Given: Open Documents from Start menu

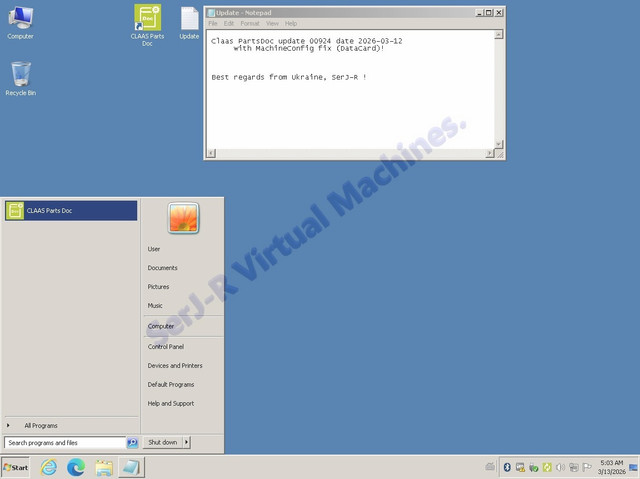Looking at the screenshot, I should point(162,268).
